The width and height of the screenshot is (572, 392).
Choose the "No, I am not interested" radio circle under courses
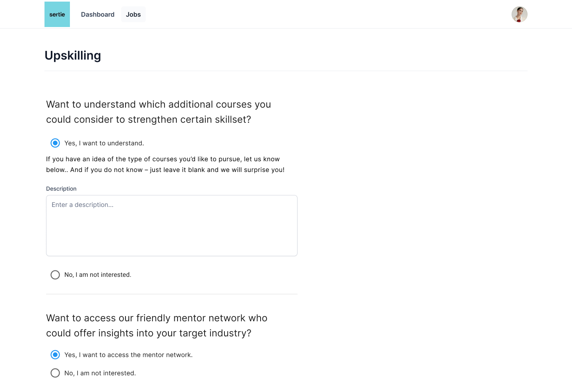(x=55, y=275)
